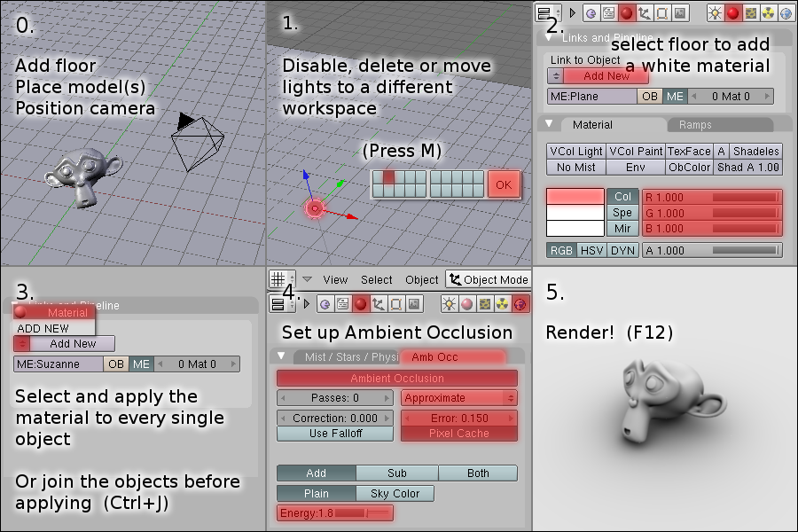
Task: Select the lamp object with red circle
Action: tap(315, 208)
